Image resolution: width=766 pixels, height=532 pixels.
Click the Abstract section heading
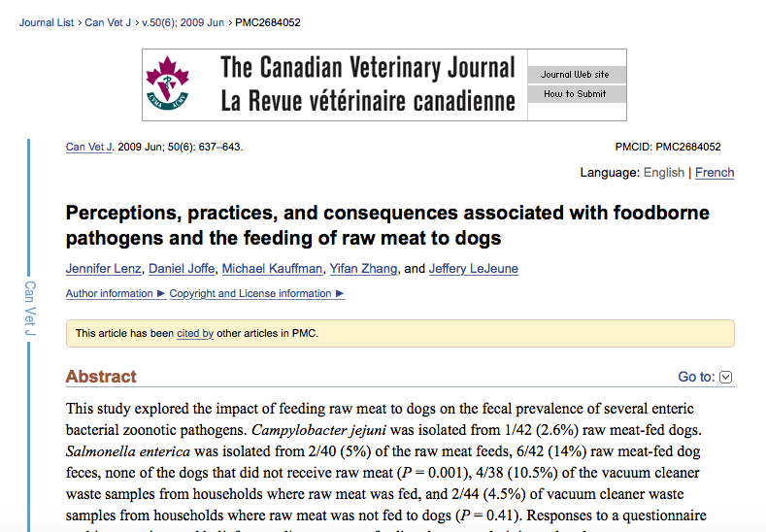(101, 377)
